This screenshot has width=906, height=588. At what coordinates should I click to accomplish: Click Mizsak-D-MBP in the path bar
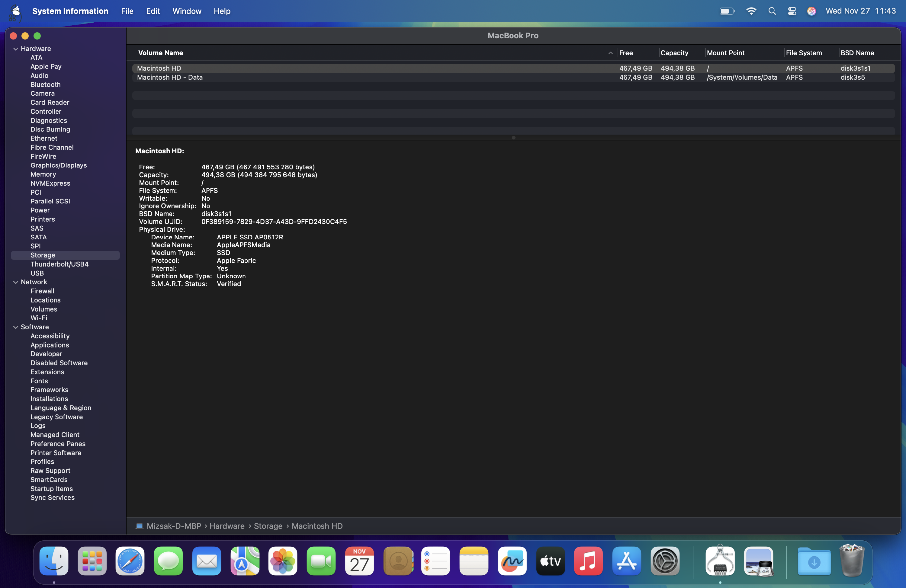[174, 526]
